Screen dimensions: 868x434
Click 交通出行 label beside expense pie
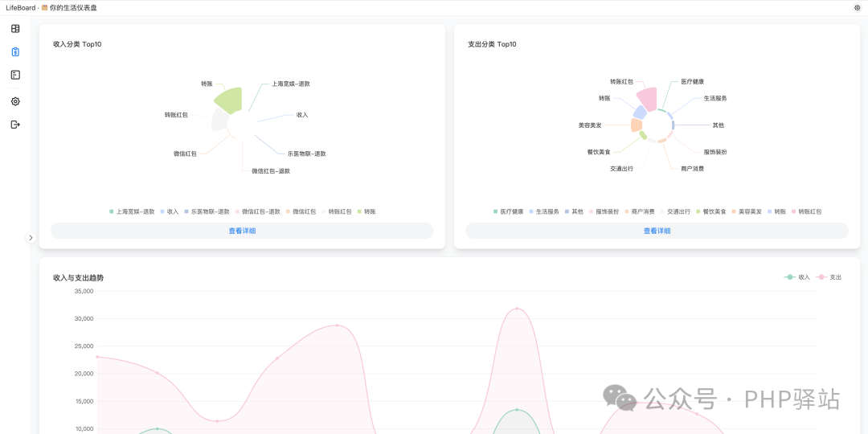click(x=621, y=168)
